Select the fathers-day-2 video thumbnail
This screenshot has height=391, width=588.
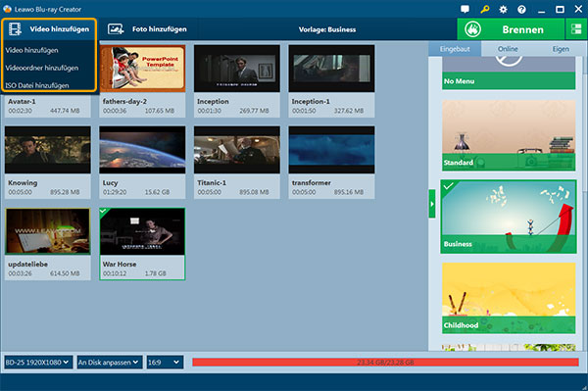point(142,69)
